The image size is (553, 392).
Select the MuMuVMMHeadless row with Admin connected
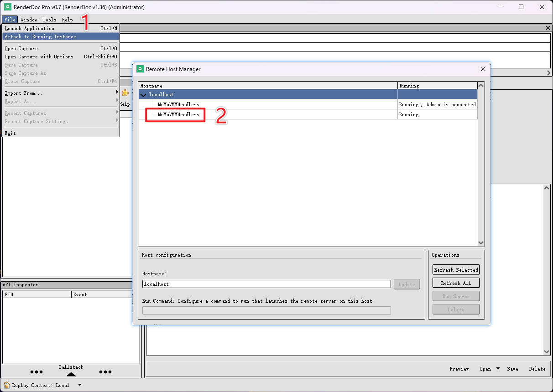tap(308, 104)
